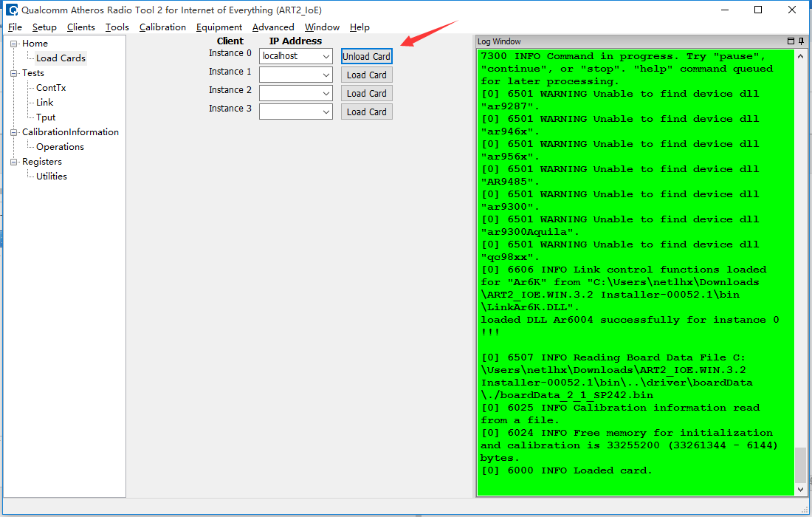Select ContTx under Tests

[x=51, y=88]
